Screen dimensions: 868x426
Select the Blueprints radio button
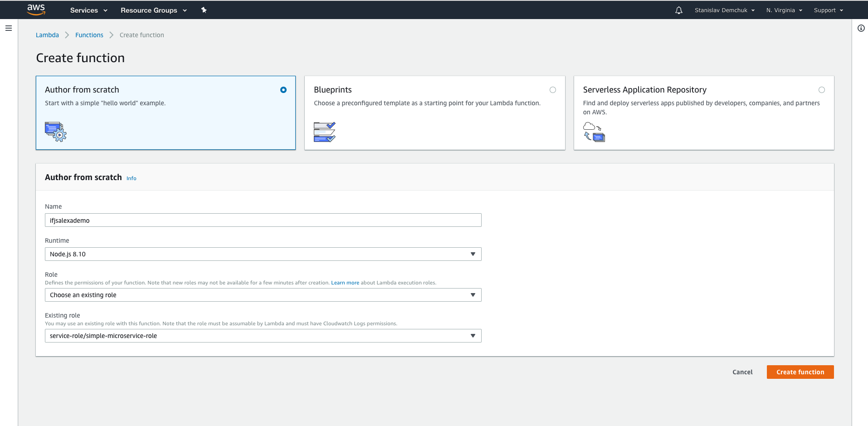click(x=552, y=90)
